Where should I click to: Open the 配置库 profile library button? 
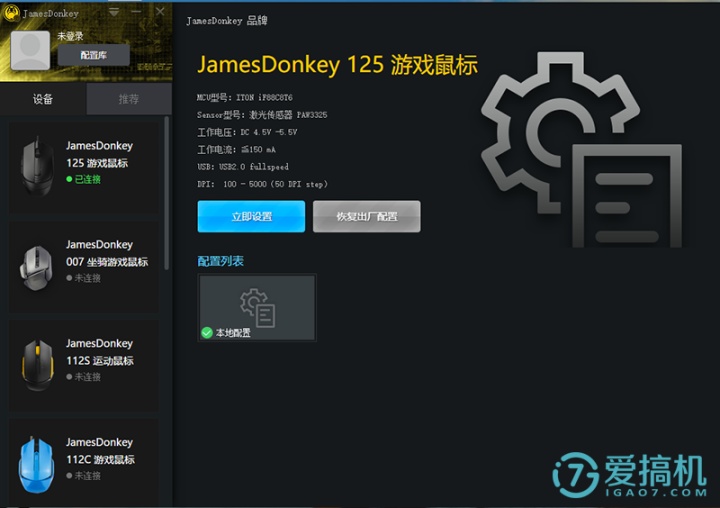click(x=94, y=56)
